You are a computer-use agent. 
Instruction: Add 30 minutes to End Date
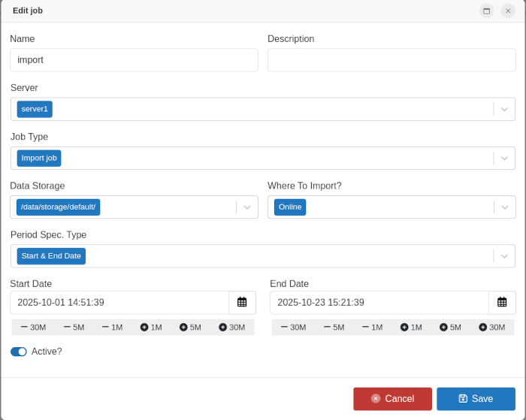point(492,327)
